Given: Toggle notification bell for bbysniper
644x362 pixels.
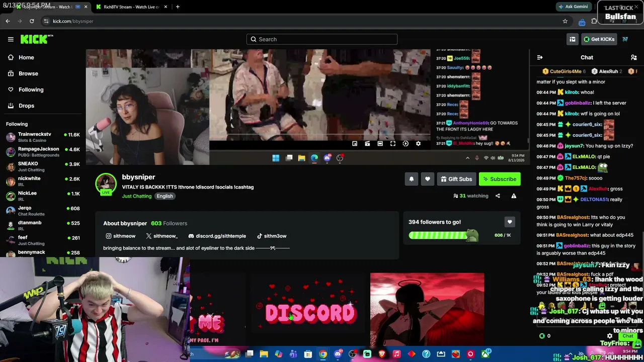Looking at the screenshot, I should click(x=412, y=179).
